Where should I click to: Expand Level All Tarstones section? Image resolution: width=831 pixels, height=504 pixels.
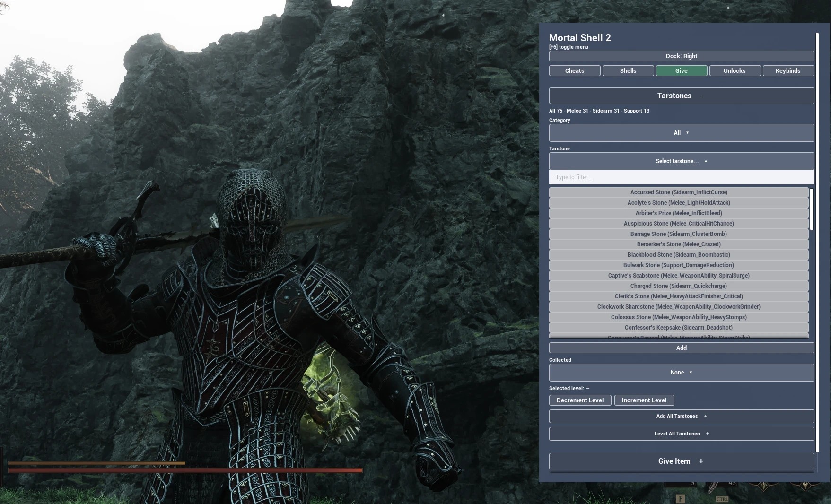click(682, 434)
